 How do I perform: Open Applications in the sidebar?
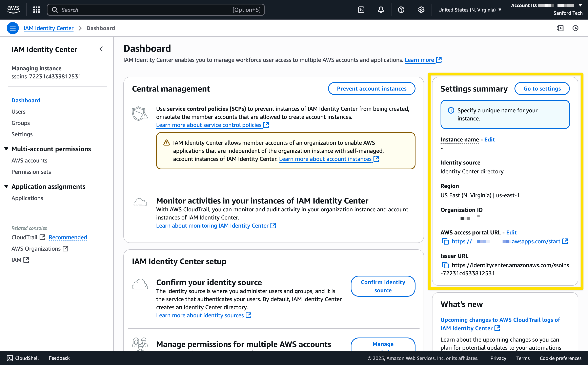[x=27, y=198]
